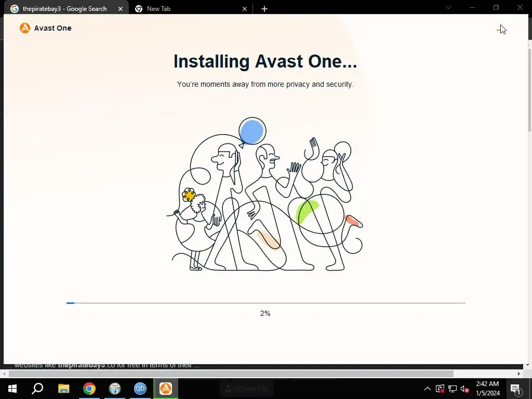The height and width of the screenshot is (399, 532).
Task: Open qBittorrent from the taskbar
Action: [140, 389]
